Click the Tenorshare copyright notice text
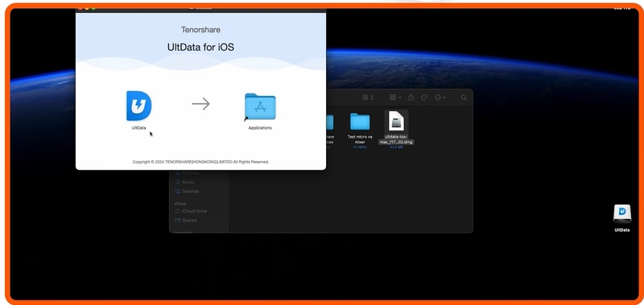 coord(200,162)
